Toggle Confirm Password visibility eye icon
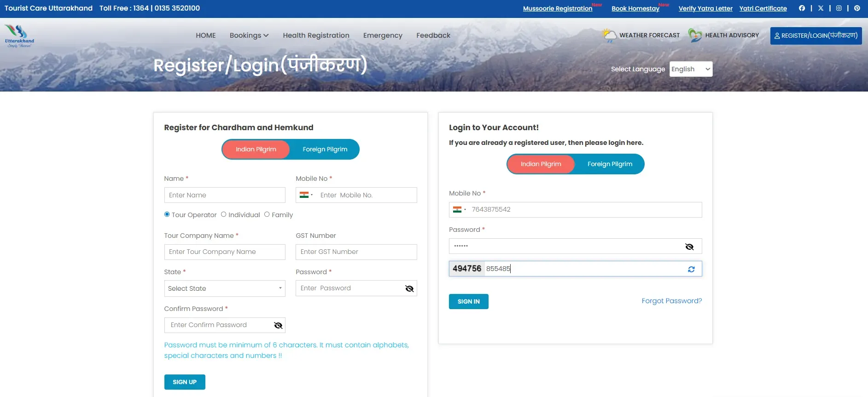The height and width of the screenshot is (397, 868). pyautogui.click(x=278, y=325)
